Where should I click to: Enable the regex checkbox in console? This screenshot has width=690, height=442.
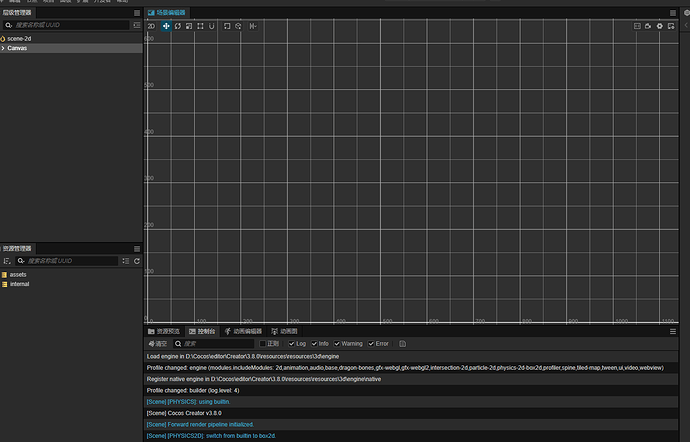(263, 344)
